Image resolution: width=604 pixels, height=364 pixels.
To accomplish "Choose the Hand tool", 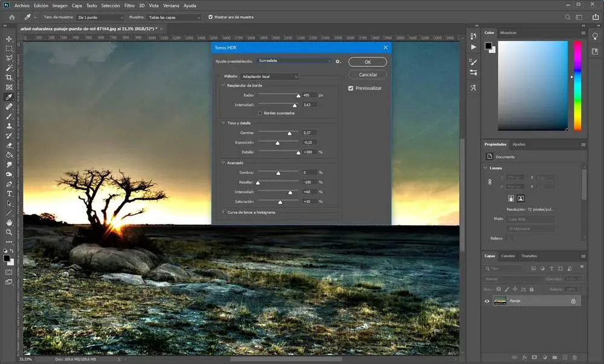I will tap(9, 222).
